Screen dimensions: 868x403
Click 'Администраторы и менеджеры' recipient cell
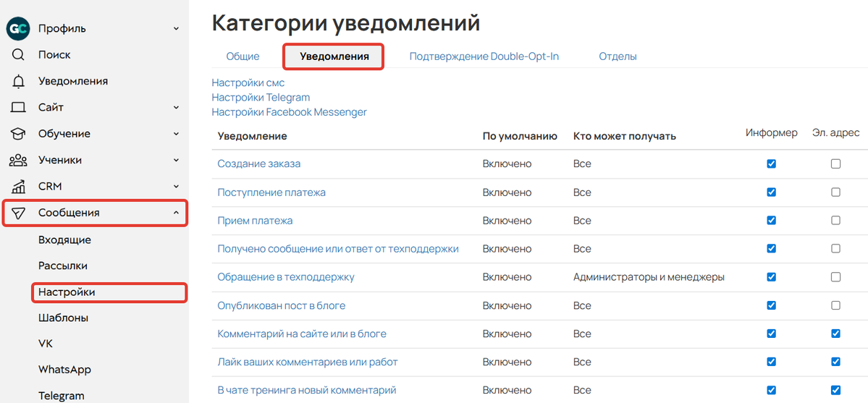[649, 277]
